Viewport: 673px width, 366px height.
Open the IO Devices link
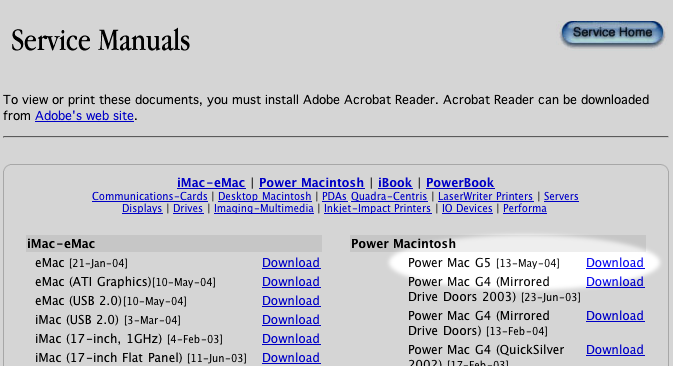(x=467, y=209)
